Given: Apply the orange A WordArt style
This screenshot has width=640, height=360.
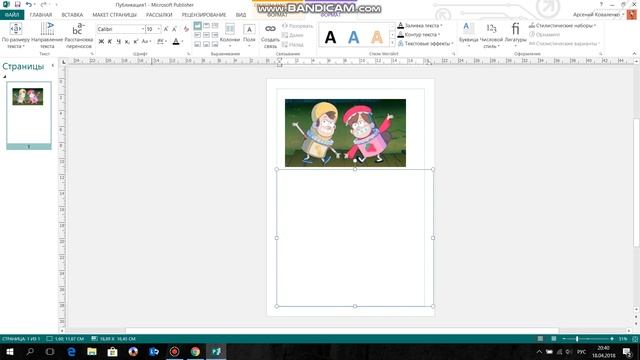Looking at the screenshot, I should pyautogui.click(x=377, y=38).
